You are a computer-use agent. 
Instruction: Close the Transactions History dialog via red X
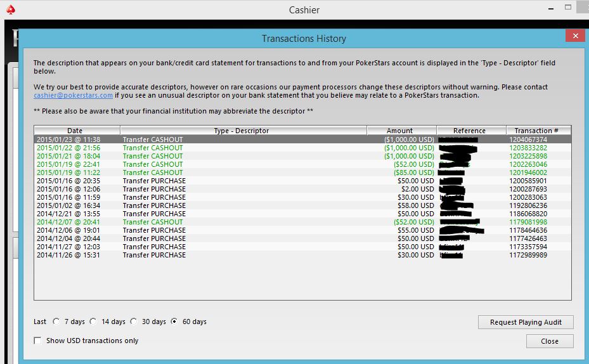[x=574, y=37]
